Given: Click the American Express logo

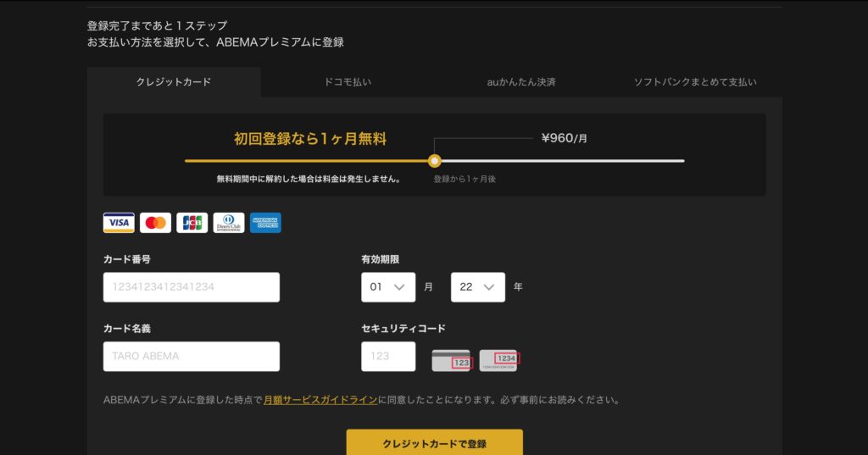Looking at the screenshot, I should [x=265, y=223].
